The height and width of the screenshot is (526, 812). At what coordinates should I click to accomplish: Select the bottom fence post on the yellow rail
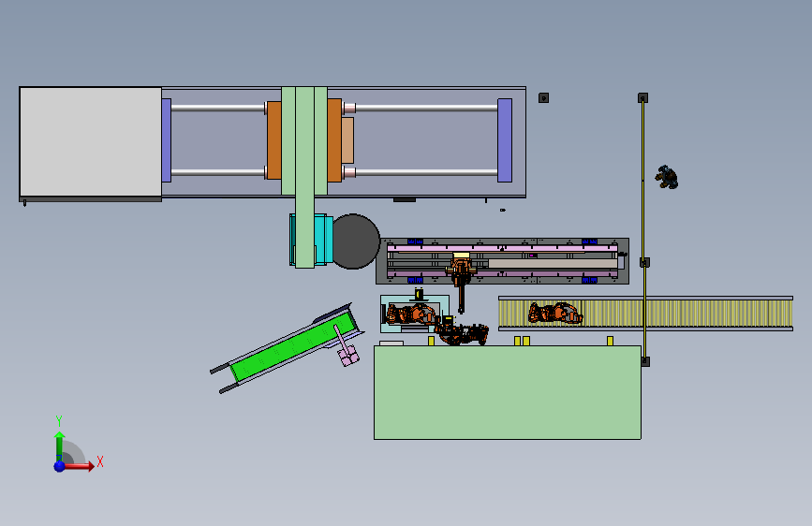[x=645, y=361]
